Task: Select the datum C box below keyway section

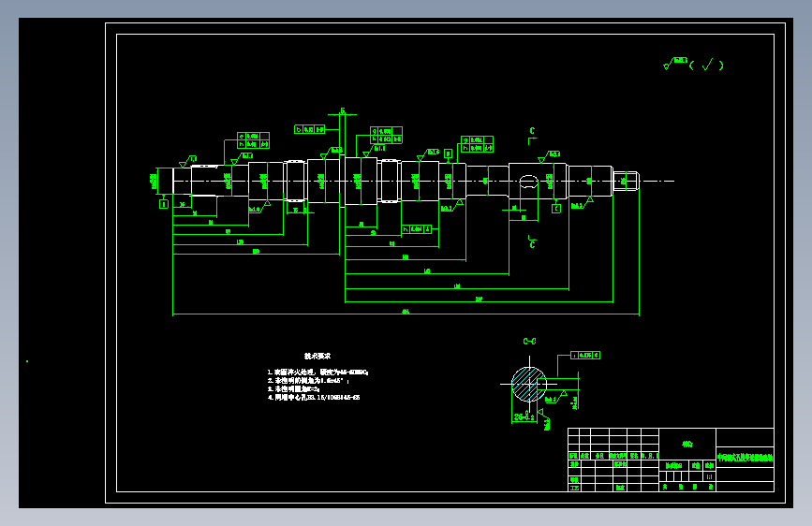Action: pyautogui.click(x=556, y=208)
